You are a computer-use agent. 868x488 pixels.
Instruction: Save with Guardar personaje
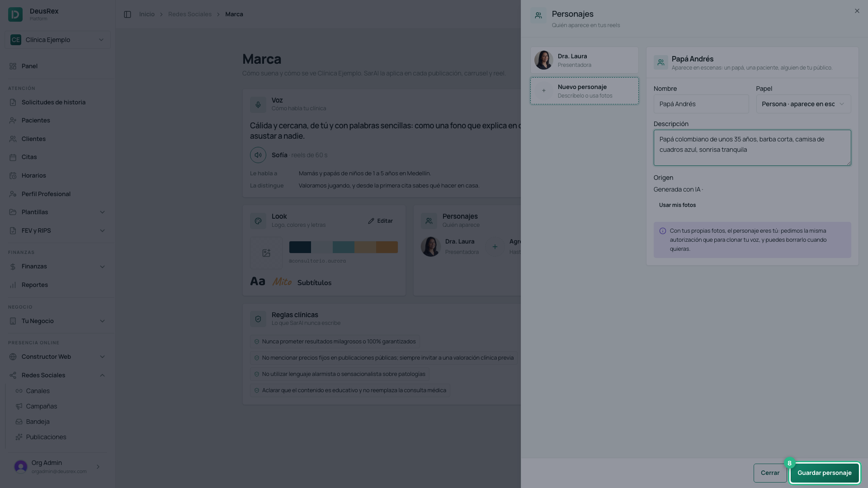tap(824, 473)
